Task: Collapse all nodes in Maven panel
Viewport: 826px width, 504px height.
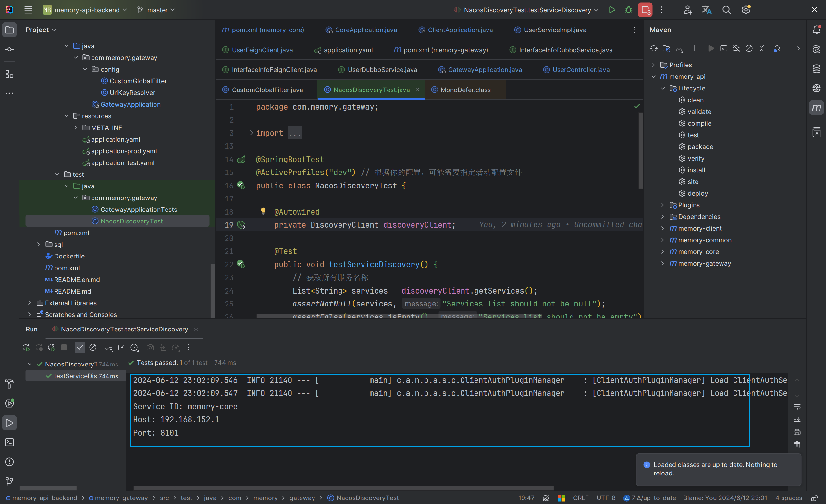Action: (762, 49)
